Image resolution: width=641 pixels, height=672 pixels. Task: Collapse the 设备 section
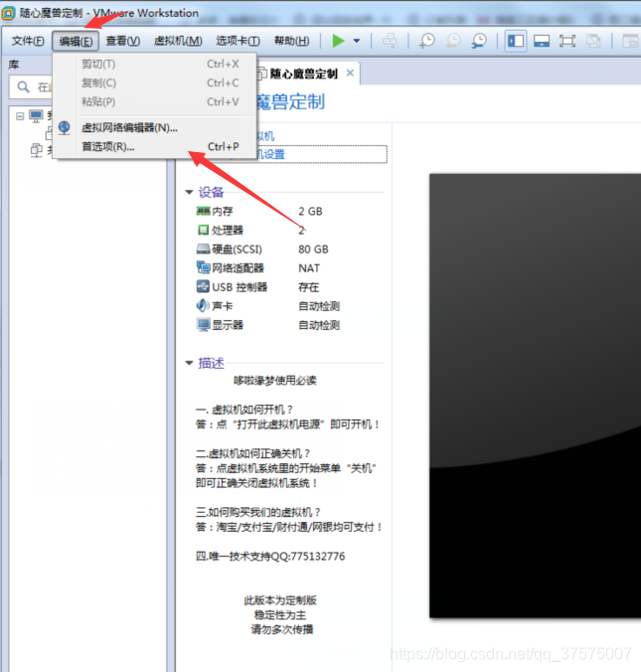click(190, 192)
